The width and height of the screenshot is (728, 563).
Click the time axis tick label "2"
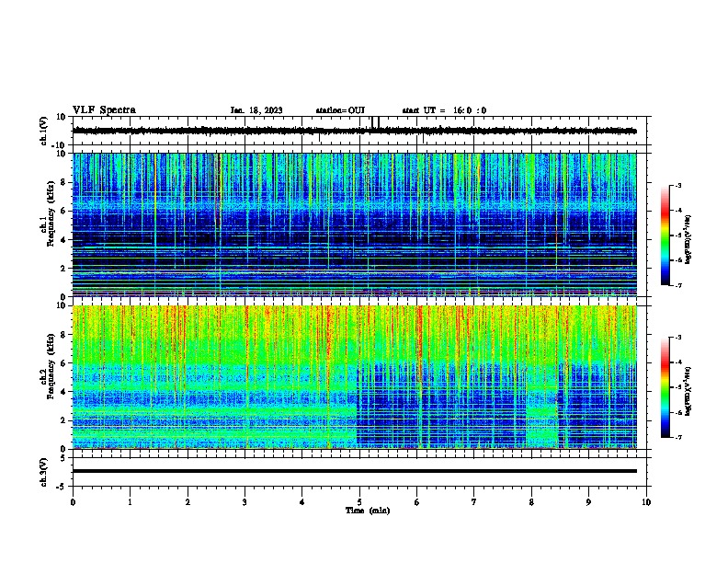pyautogui.click(x=188, y=502)
